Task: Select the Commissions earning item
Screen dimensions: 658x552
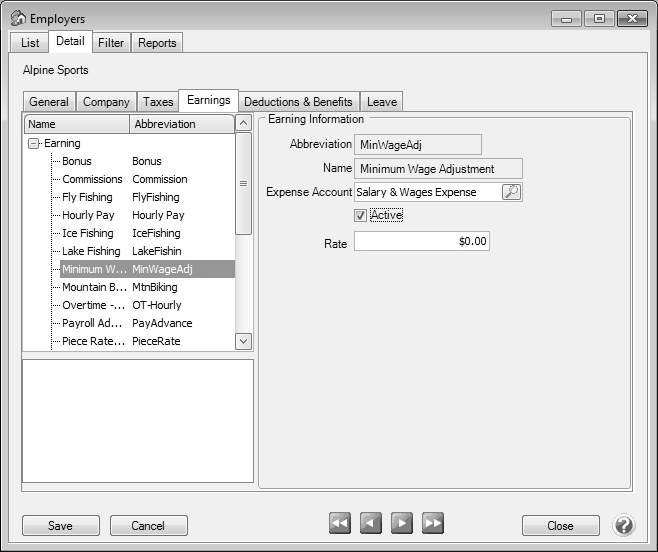Action: click(x=92, y=179)
